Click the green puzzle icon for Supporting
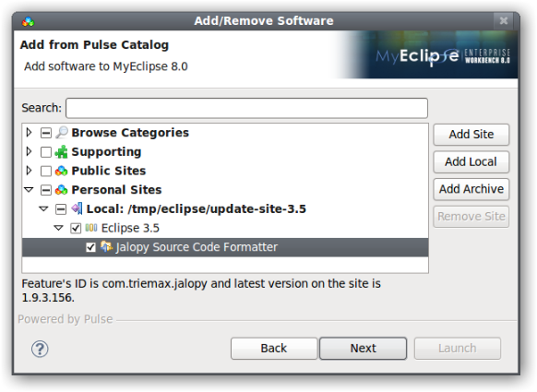The height and width of the screenshot is (392, 537). click(61, 151)
